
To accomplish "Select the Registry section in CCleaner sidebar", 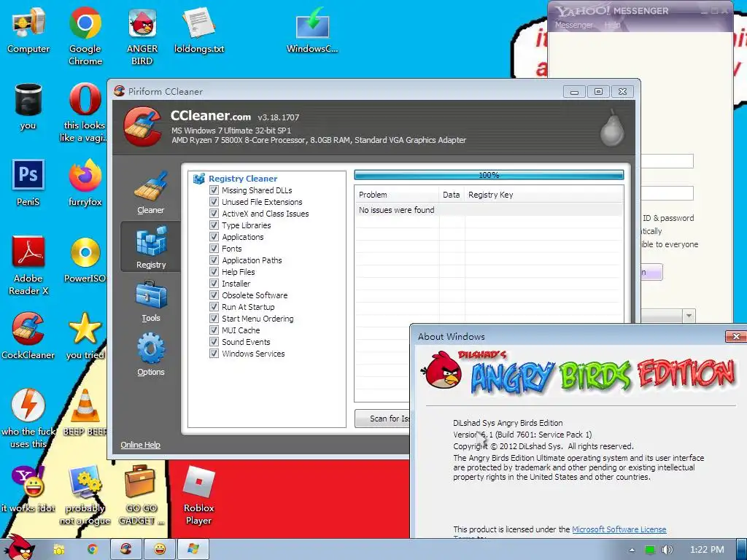I will coord(150,246).
